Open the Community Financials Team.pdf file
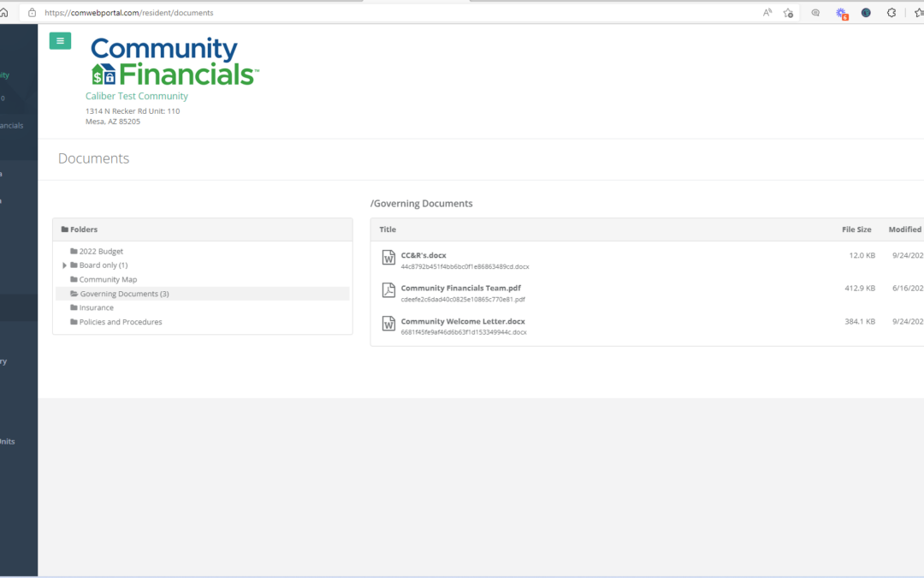This screenshot has height=578, width=924. click(460, 288)
